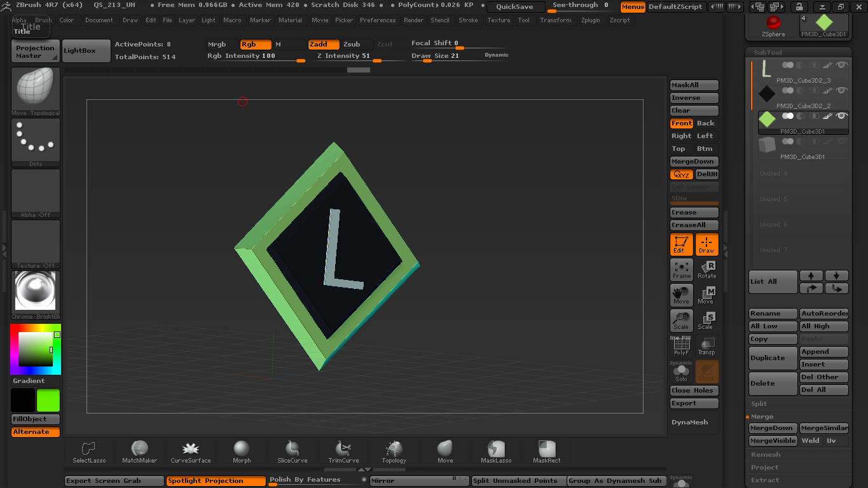Expand the Split section
This screenshot has width=868, height=488.
click(x=759, y=403)
